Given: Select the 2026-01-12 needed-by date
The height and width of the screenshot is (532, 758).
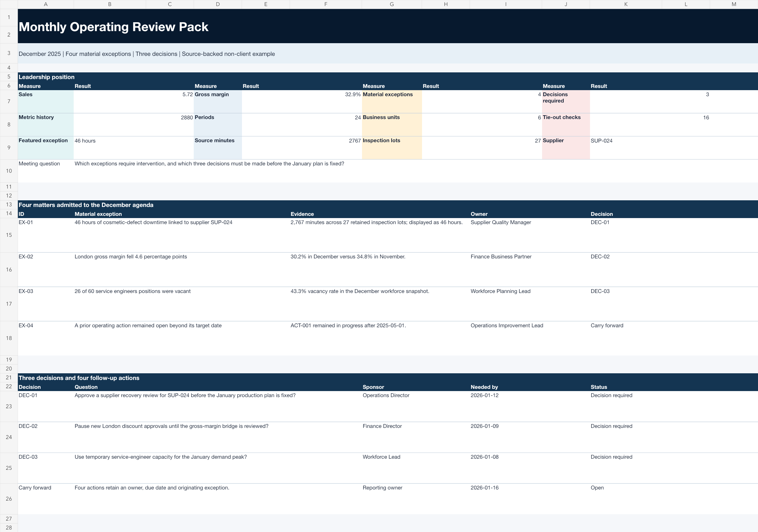Looking at the screenshot, I should click(530, 406).
